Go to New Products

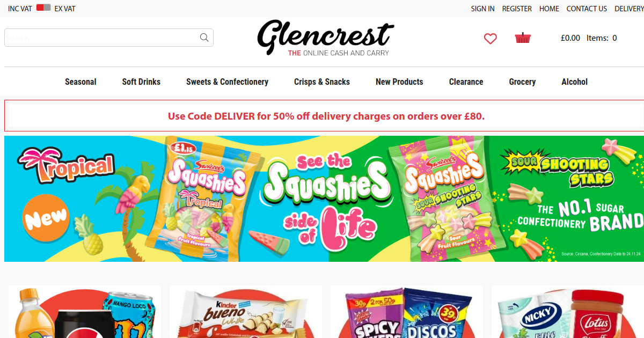click(399, 82)
